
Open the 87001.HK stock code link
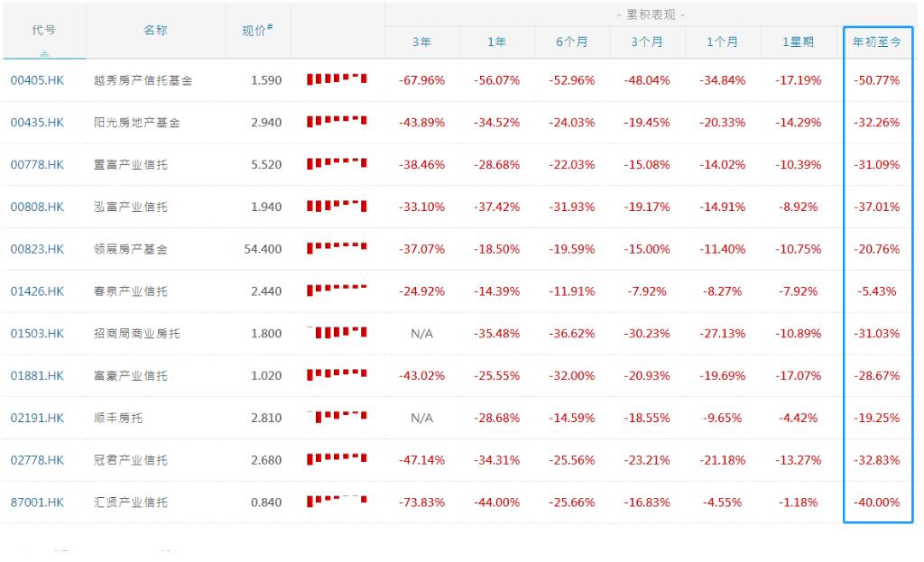(37, 502)
